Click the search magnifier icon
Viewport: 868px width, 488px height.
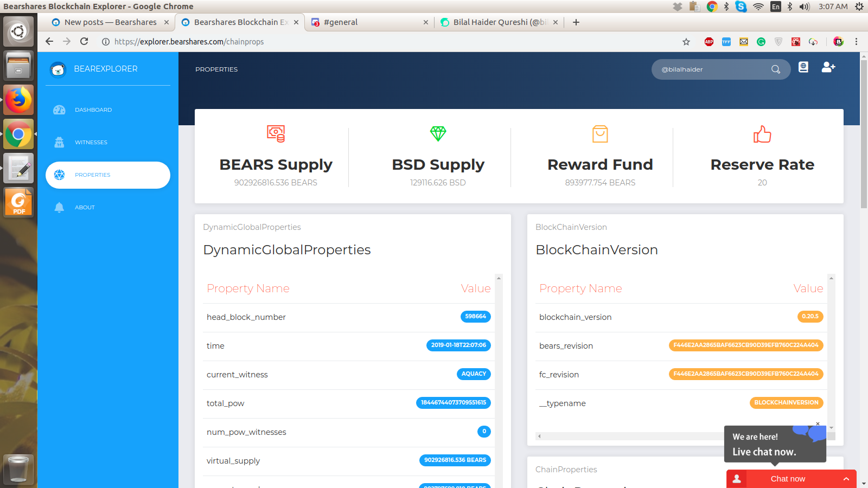776,69
